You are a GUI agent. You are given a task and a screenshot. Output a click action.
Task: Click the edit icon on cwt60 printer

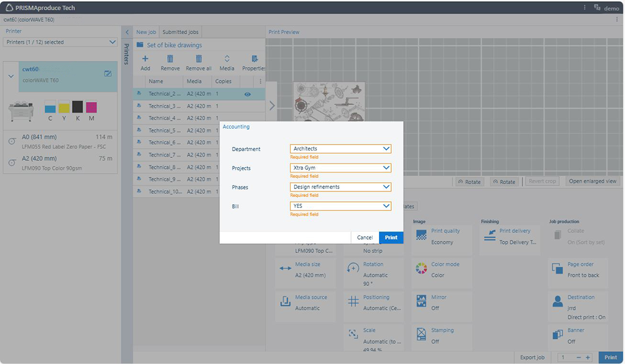coord(108,74)
